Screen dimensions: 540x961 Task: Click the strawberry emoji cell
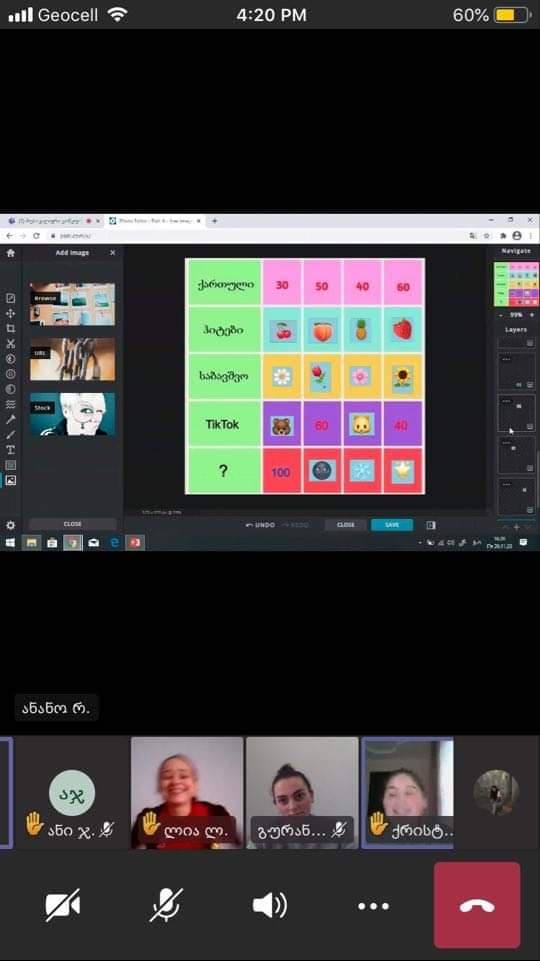pos(403,330)
